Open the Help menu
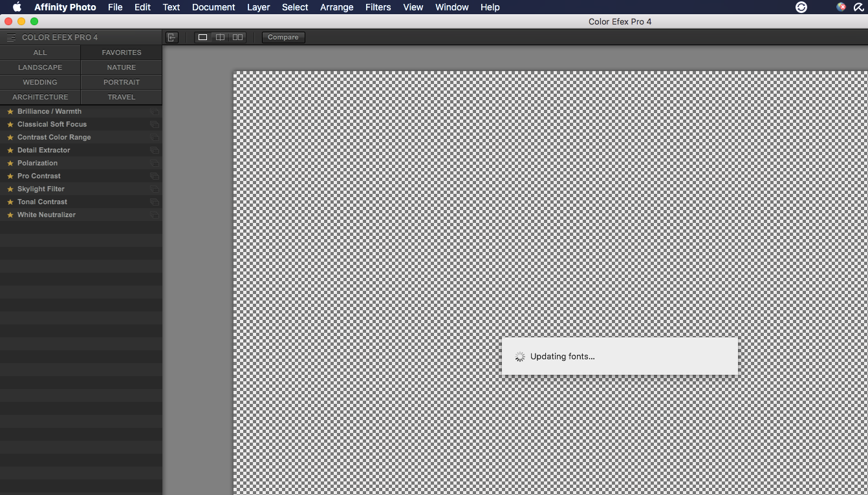 pos(490,7)
